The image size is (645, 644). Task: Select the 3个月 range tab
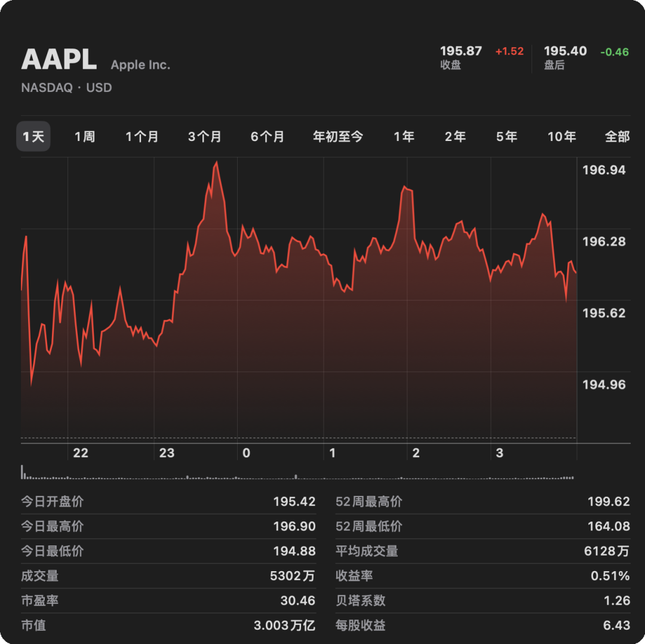[x=204, y=137]
